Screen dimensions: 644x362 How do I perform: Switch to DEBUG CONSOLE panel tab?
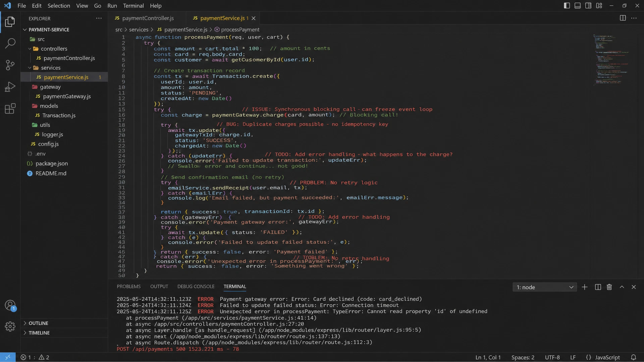196,287
